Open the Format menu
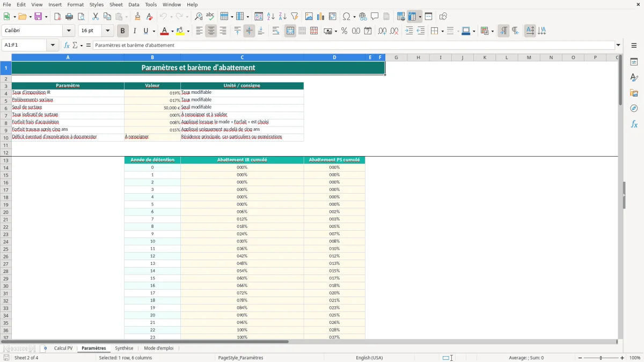The image size is (644, 362). 76,4
